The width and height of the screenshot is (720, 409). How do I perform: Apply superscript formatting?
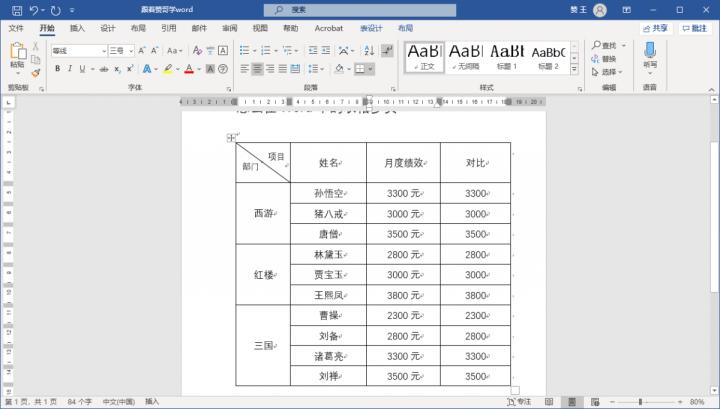130,69
